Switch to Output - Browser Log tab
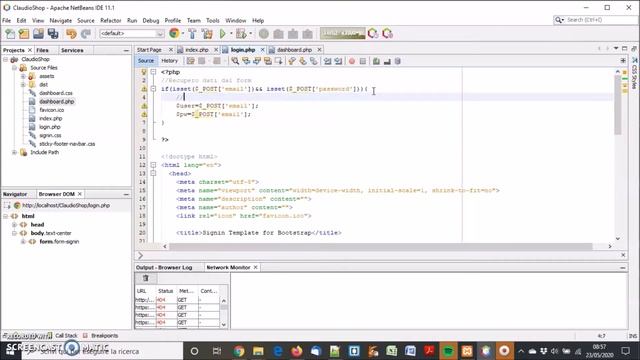Screen dimensions: 640x360 (164, 267)
